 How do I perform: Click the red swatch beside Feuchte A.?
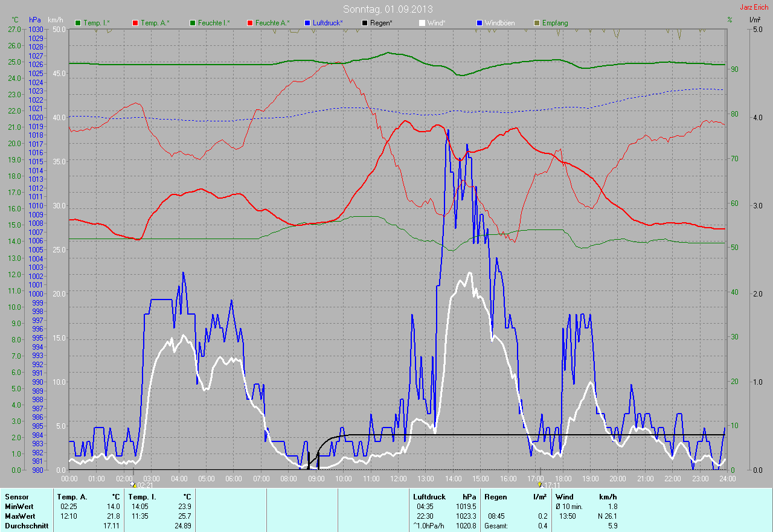250,23
